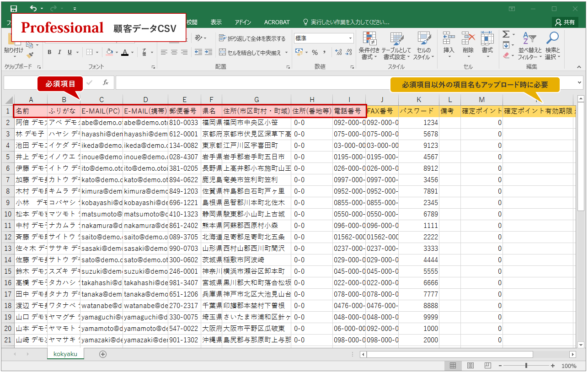Open the Borders dropdown arrow
This screenshot has width=588, height=373.
click(96, 52)
